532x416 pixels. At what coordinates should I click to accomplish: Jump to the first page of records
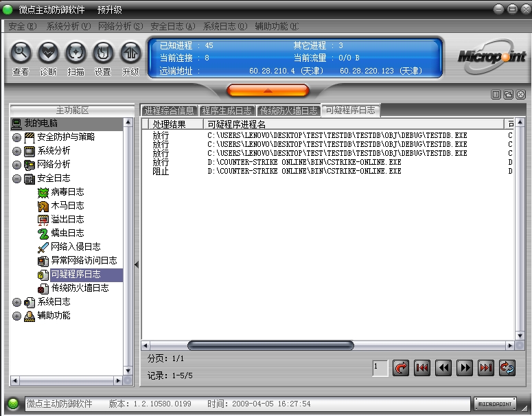point(422,368)
